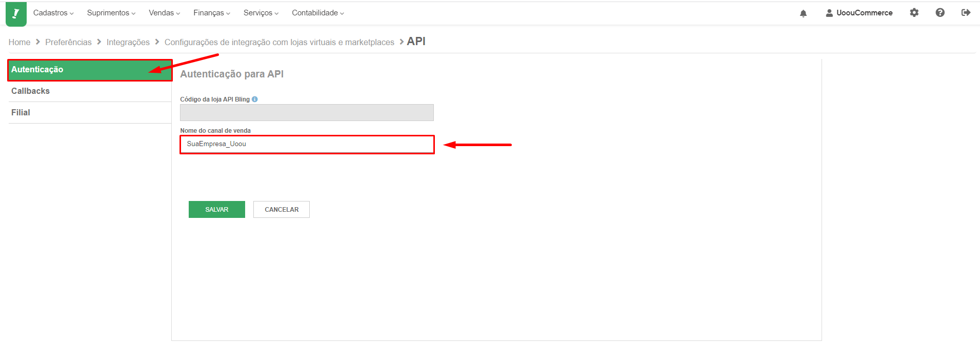Click the logout exit icon
The image size is (980, 363).
pyautogui.click(x=966, y=13)
